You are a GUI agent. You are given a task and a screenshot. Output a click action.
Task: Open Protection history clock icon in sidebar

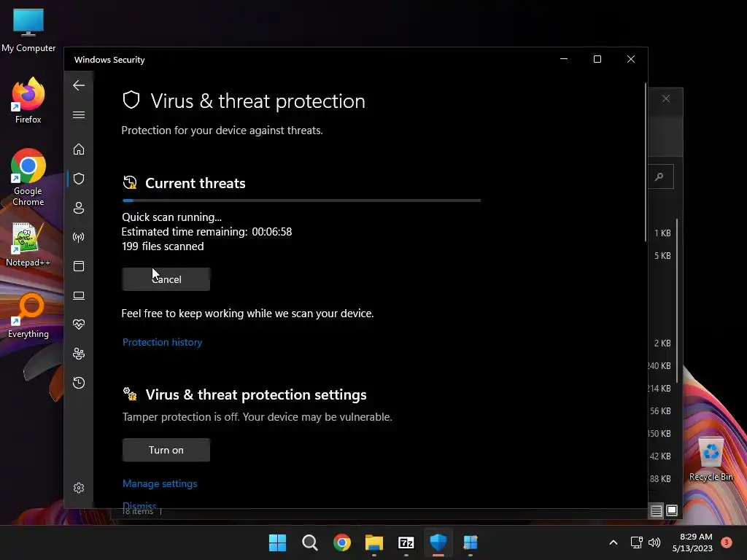click(x=79, y=383)
